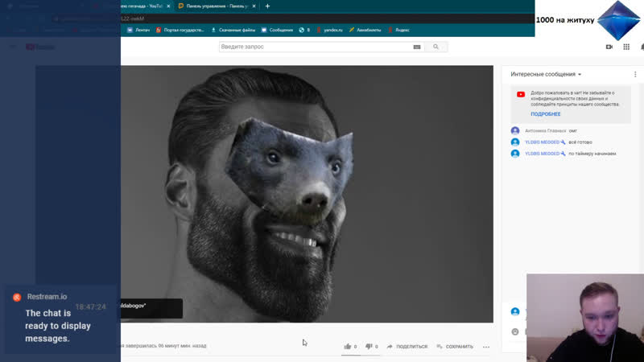Like the video with thumbs up

click(348, 347)
